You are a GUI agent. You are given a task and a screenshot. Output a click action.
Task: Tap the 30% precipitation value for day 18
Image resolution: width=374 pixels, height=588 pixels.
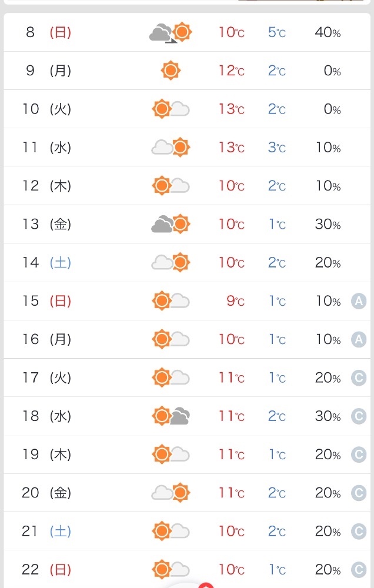point(328,416)
